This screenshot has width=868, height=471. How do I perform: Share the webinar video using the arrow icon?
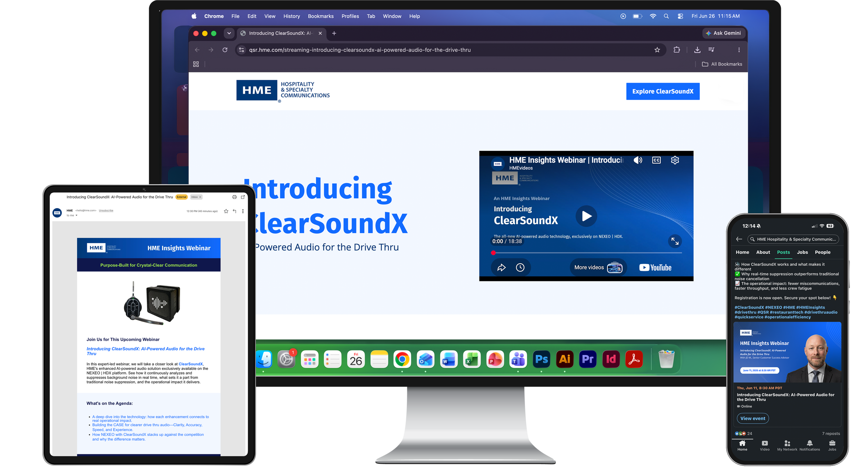point(501,267)
